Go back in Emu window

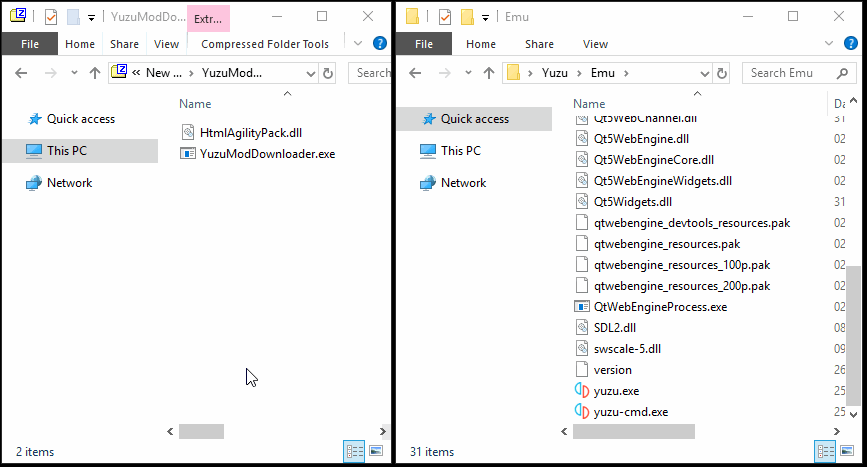tap(415, 73)
